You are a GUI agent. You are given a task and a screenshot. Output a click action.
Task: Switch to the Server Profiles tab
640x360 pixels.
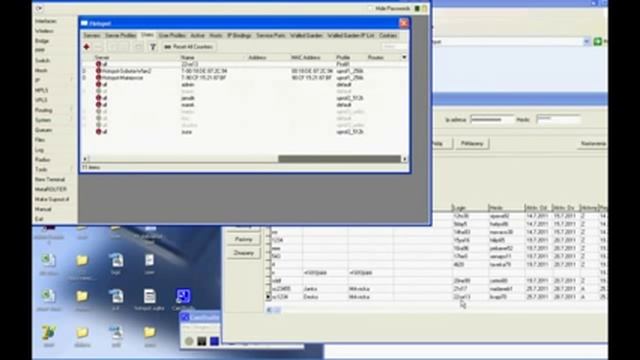[120, 36]
